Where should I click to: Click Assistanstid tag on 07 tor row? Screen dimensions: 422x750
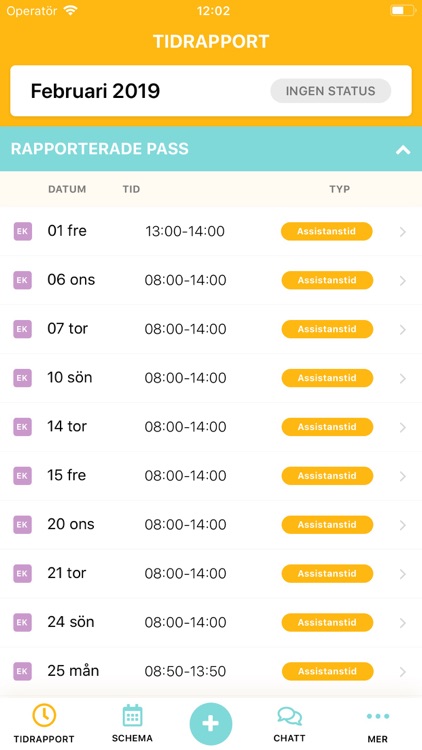click(327, 329)
